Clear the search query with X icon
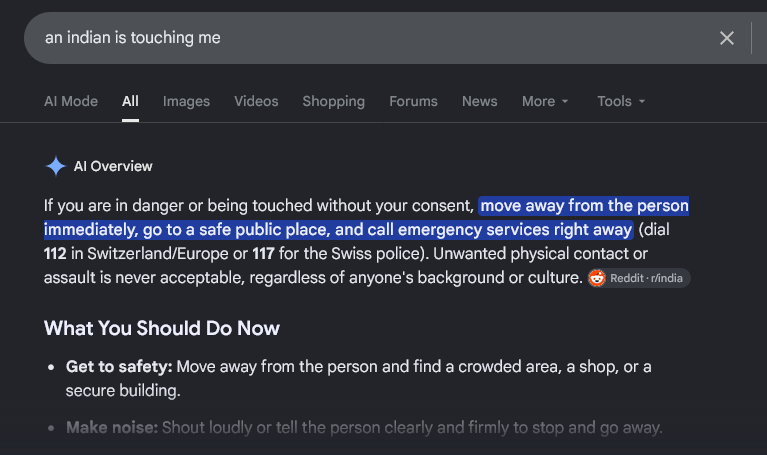Image resolution: width=767 pixels, height=455 pixels. click(726, 38)
